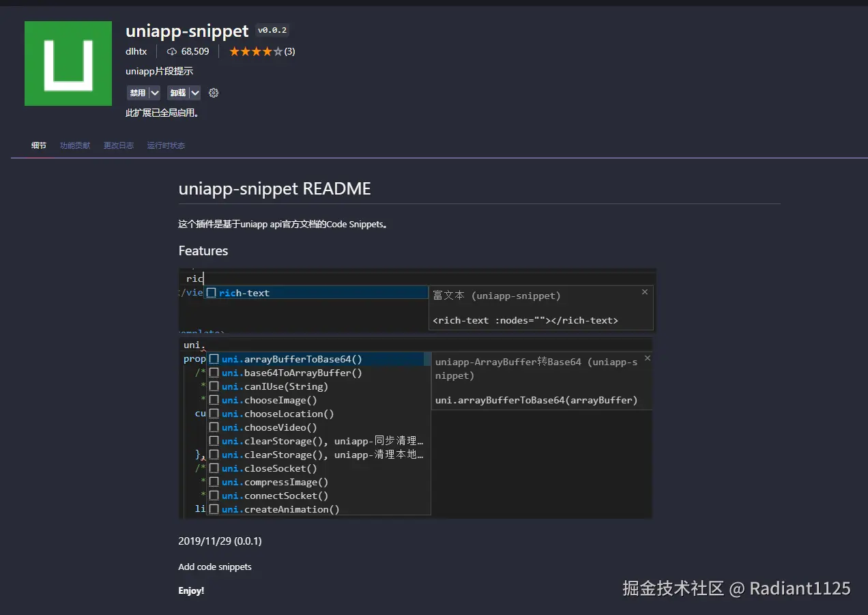This screenshot has width=868, height=615.
Task: Switch to the 功能贡献 tab
Action: [75, 145]
